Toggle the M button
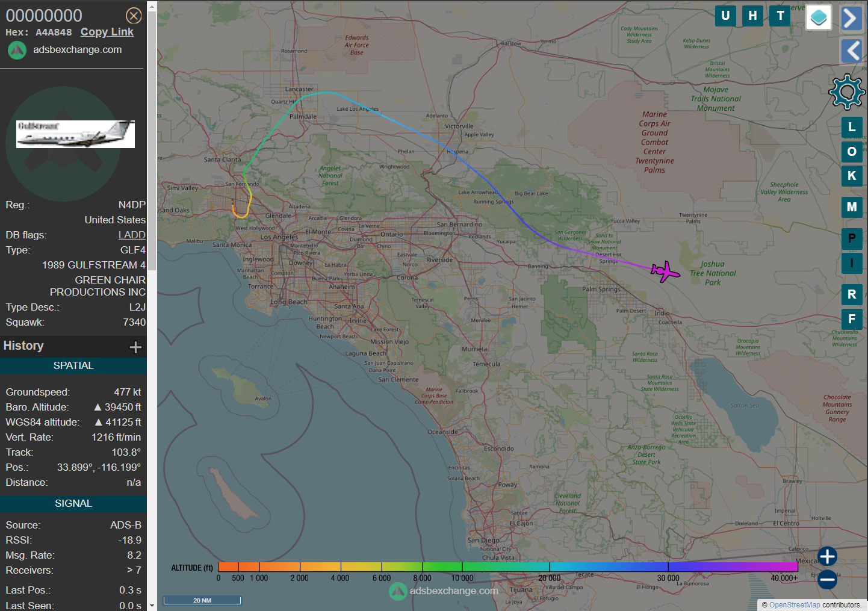This screenshot has width=868, height=611. pyautogui.click(x=852, y=207)
